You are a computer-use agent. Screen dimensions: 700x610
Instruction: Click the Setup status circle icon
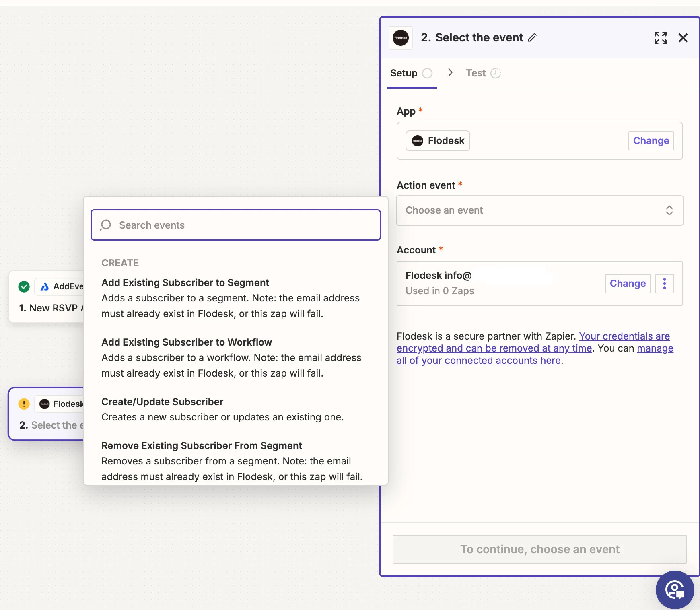pyautogui.click(x=427, y=73)
